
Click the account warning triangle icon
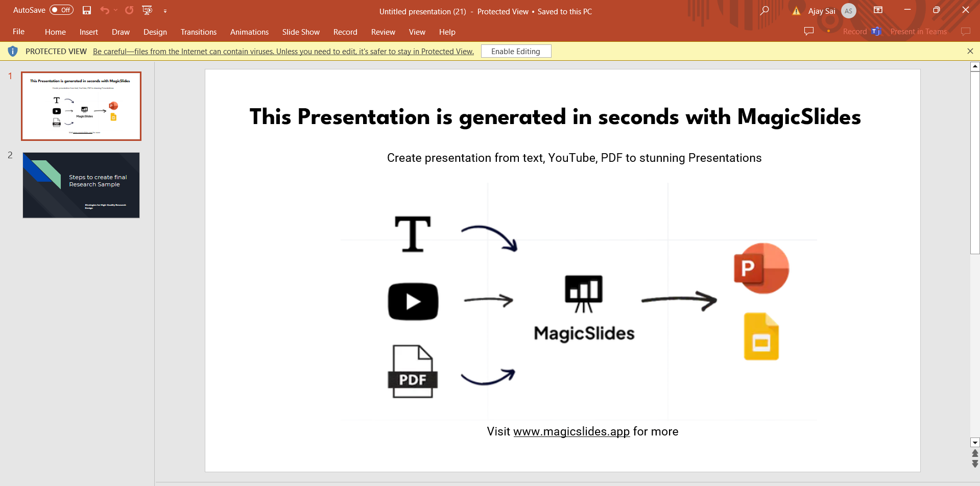796,11
